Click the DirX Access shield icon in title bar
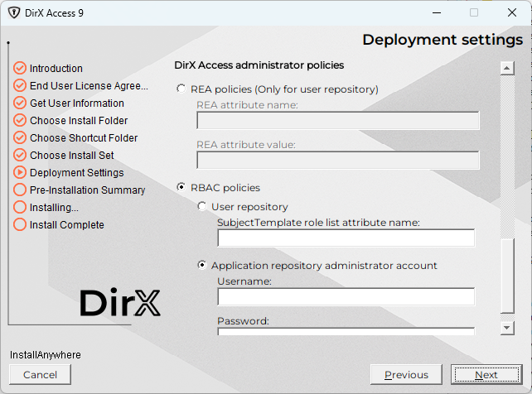 click(x=13, y=13)
